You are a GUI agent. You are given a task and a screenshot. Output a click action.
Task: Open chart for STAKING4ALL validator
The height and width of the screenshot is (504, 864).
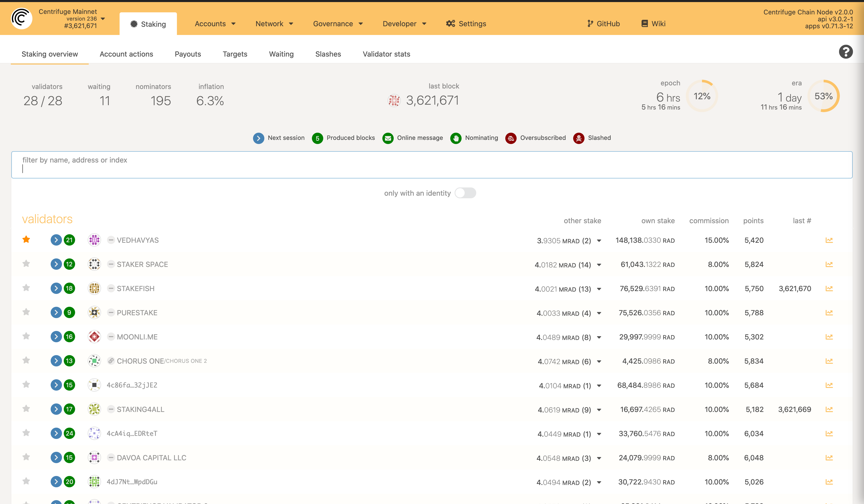coord(829,409)
